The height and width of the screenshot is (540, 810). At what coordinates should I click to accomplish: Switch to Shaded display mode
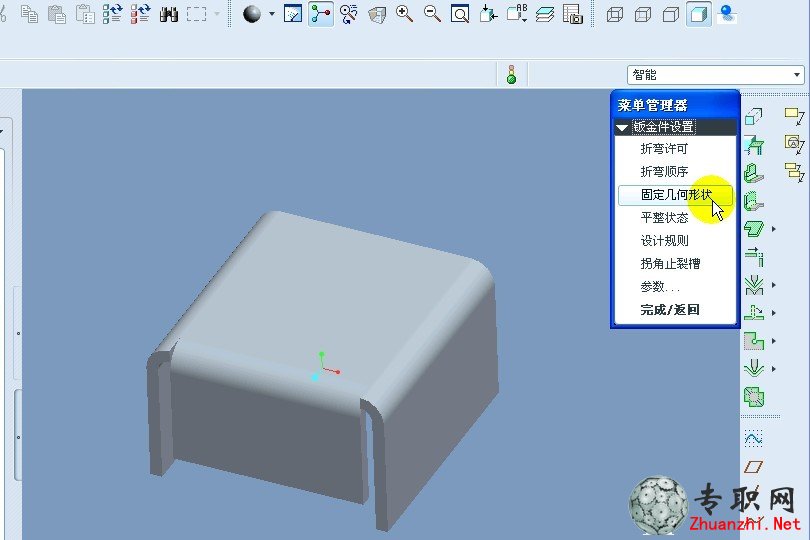698,14
